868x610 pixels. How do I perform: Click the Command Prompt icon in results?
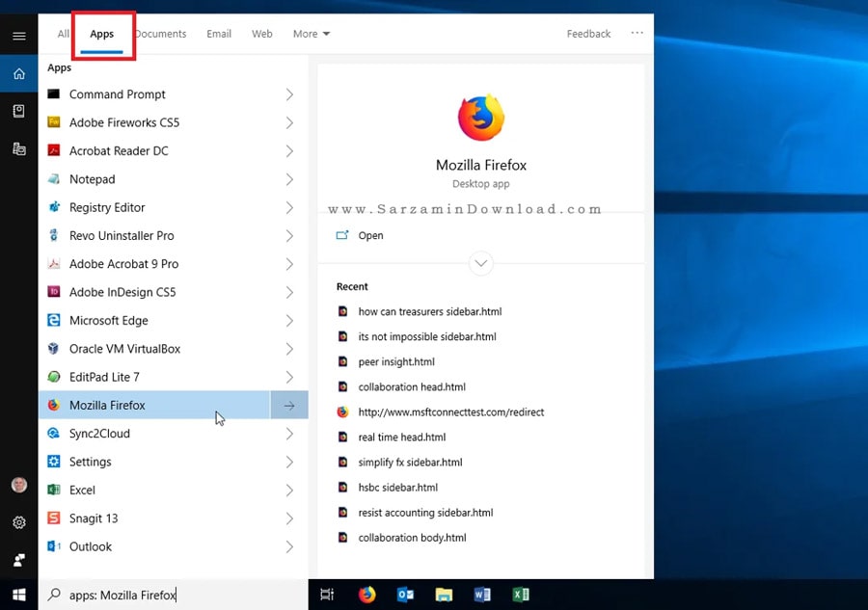click(x=54, y=94)
